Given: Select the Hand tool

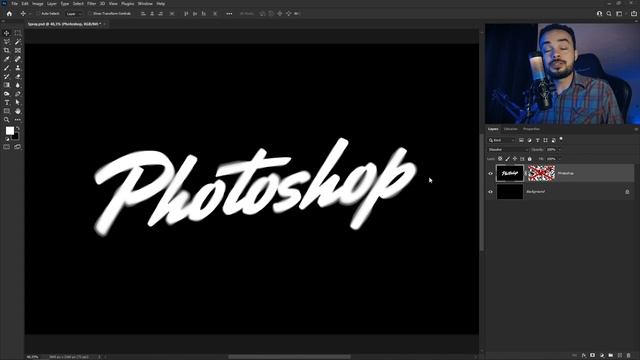Looking at the screenshot, I should coord(18,111).
